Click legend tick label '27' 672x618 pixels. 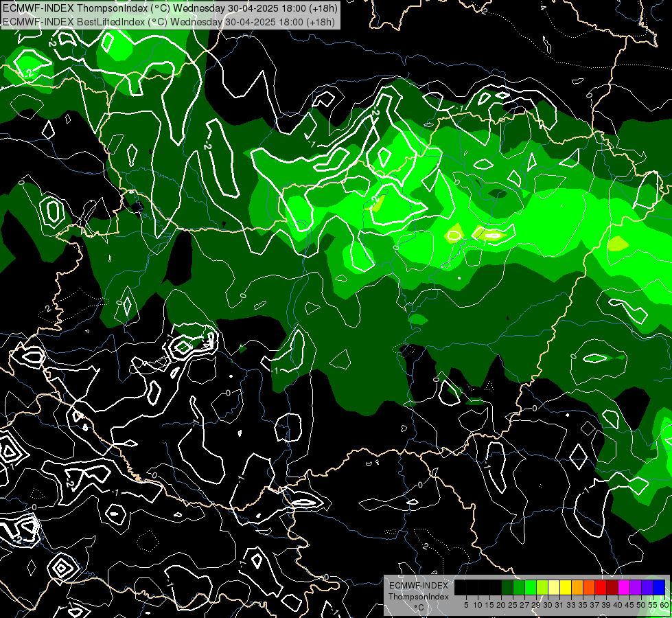524,605
